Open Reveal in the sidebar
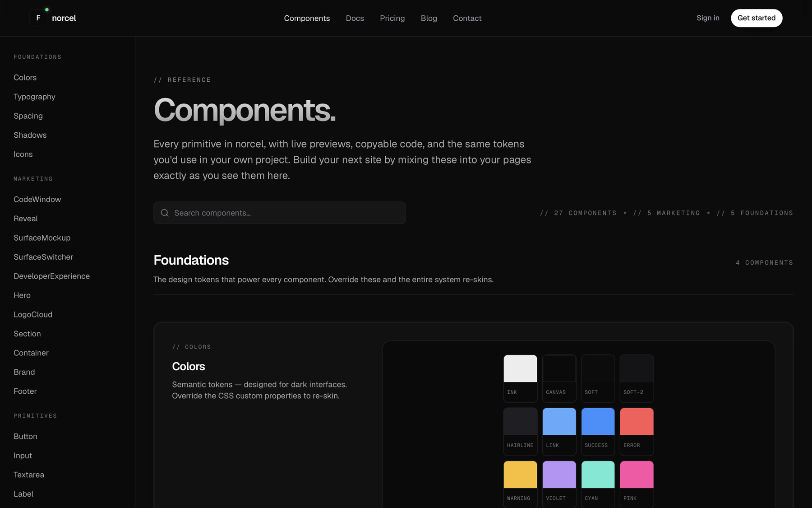Image resolution: width=812 pixels, height=508 pixels. (26, 219)
